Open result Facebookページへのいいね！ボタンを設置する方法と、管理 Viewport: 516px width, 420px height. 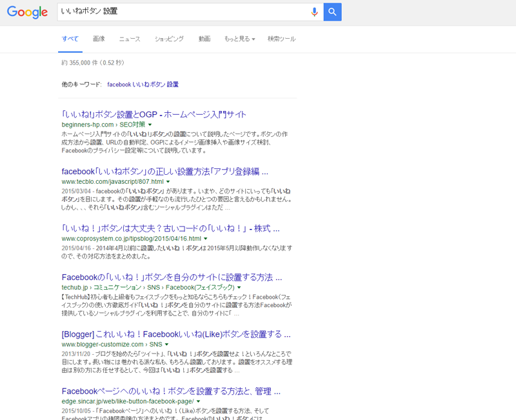(x=171, y=392)
